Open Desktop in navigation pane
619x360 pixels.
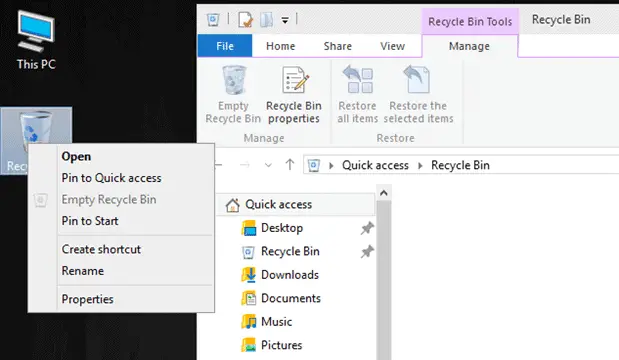282,228
